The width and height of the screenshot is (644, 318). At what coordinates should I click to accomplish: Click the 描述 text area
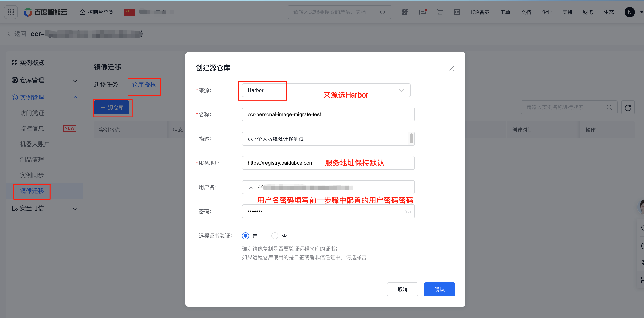[x=328, y=139]
